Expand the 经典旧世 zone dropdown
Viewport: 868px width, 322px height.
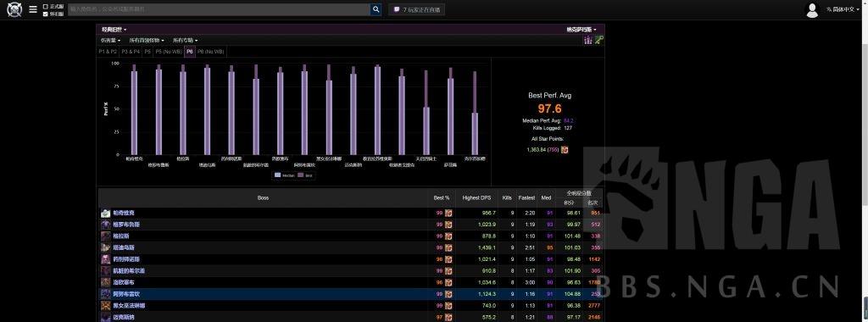114,30
